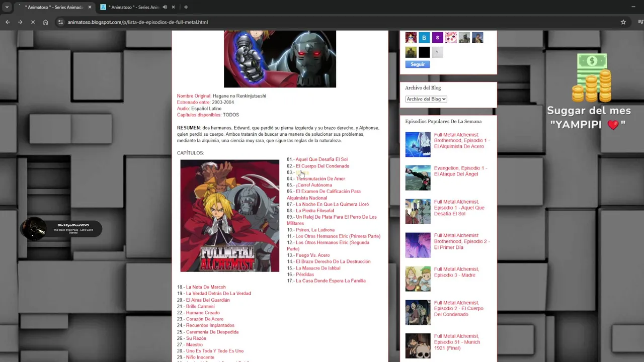Open episode 04 Transmutación De Amor
This screenshot has height=362, width=644.
(x=320, y=178)
